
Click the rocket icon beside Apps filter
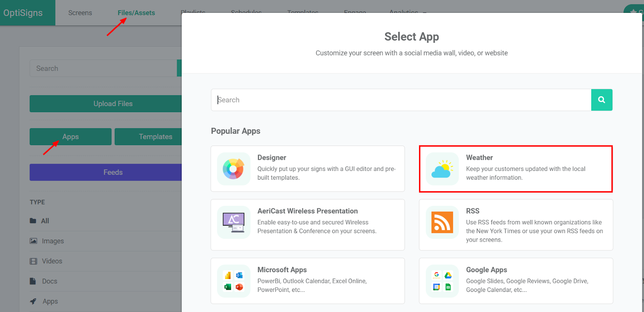pos(33,301)
